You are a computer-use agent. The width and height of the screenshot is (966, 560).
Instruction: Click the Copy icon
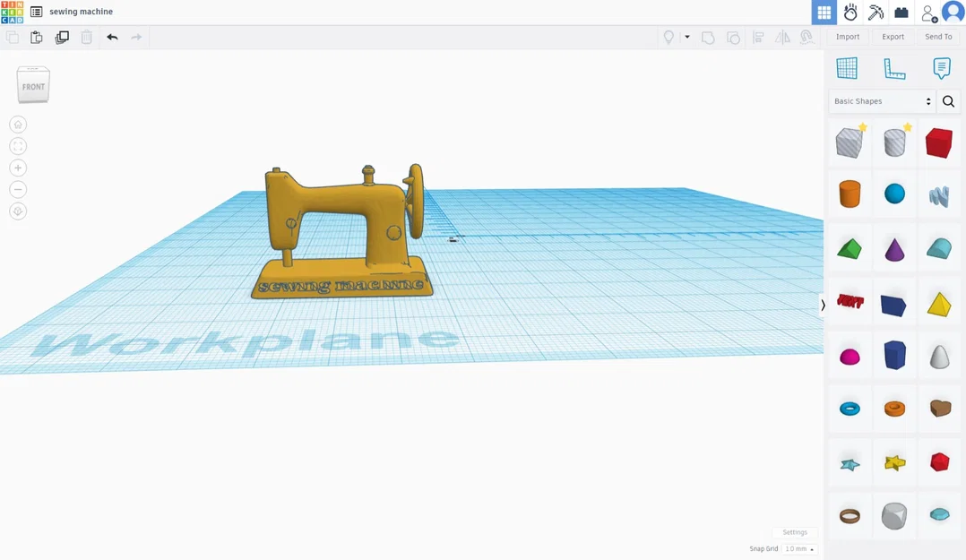pyautogui.click(x=13, y=37)
